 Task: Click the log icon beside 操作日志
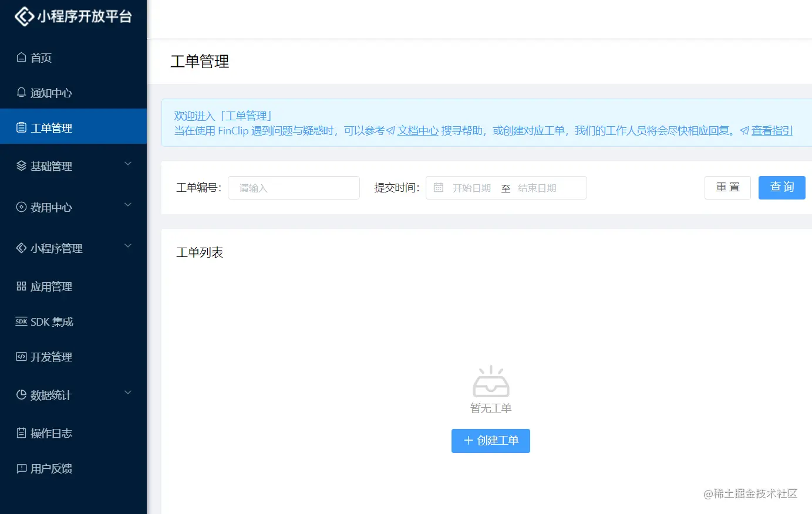[22, 433]
